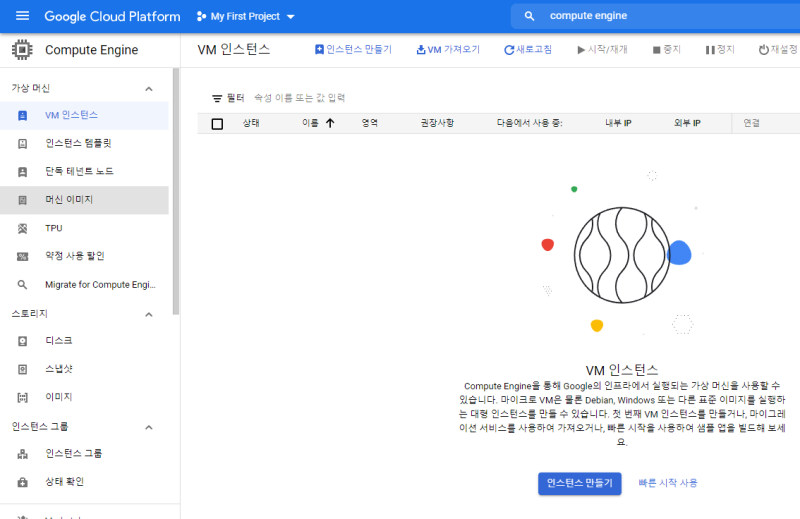Click the 디스크 sidebar icon

(x=23, y=341)
